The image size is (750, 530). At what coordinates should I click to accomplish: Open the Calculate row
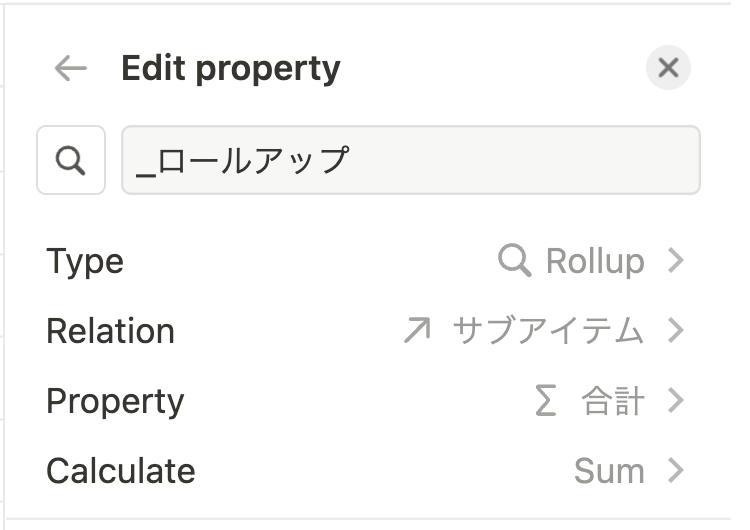click(120, 471)
